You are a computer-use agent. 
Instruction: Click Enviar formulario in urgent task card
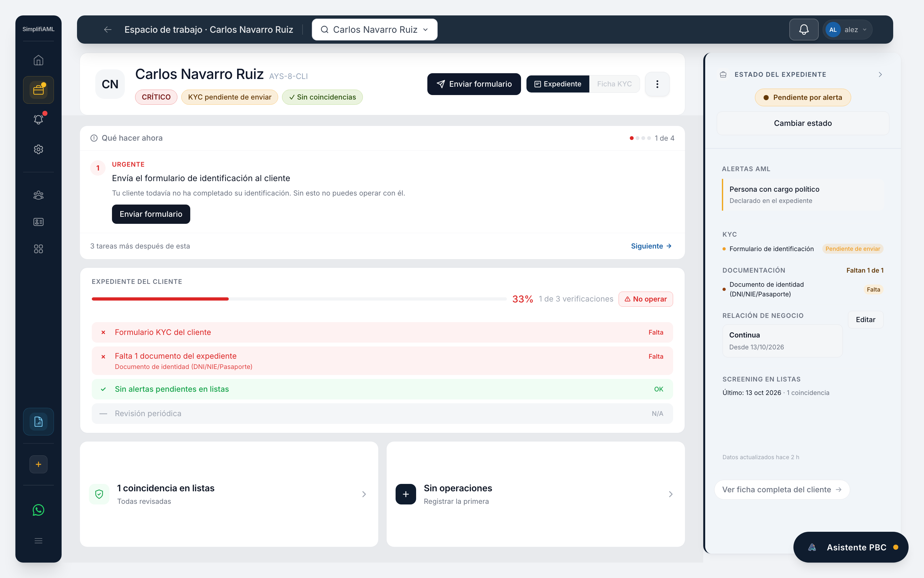(x=151, y=214)
